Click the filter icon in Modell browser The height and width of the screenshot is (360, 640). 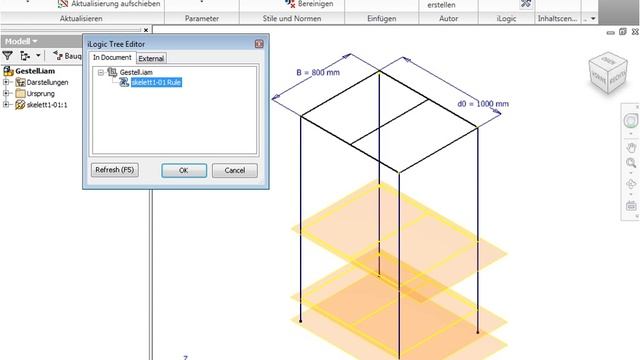click(7, 56)
